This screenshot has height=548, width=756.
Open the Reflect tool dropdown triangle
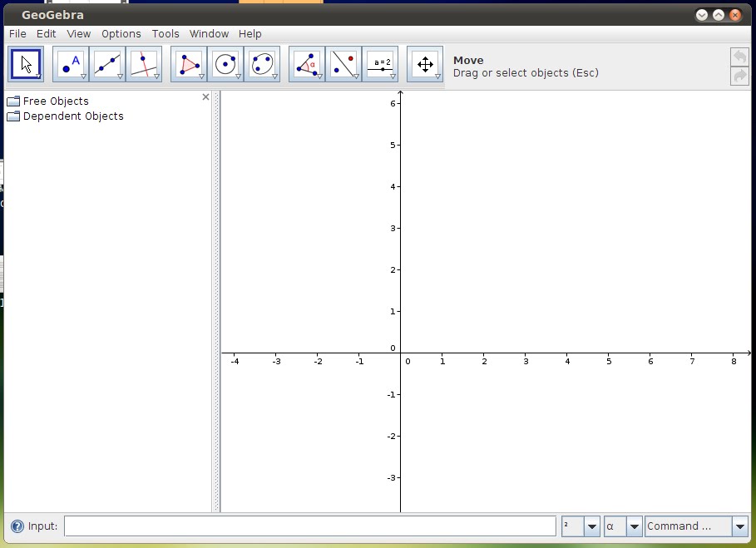tap(356, 77)
